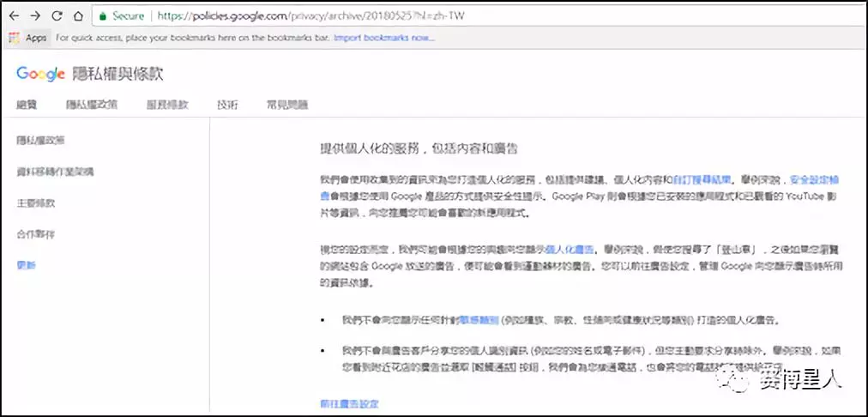The height and width of the screenshot is (417, 868).
Task: Go to the browser home icon
Action: pyautogui.click(x=78, y=16)
